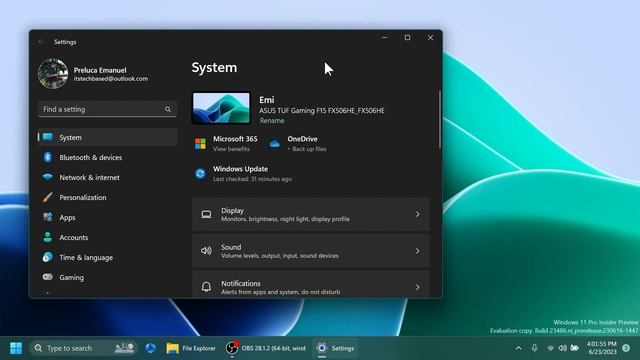The width and height of the screenshot is (640, 360).
Task: Click the Apps grid icon
Action: pyautogui.click(x=48, y=217)
